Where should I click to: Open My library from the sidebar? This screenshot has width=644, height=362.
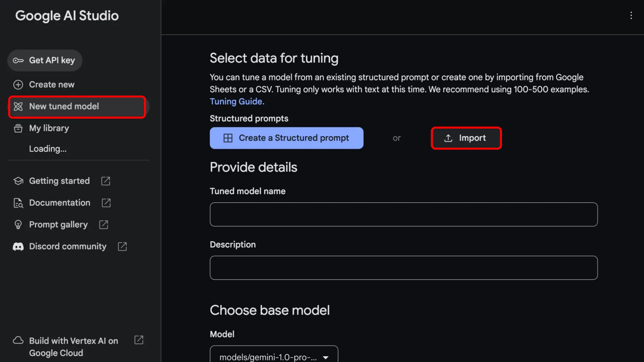[49, 128]
